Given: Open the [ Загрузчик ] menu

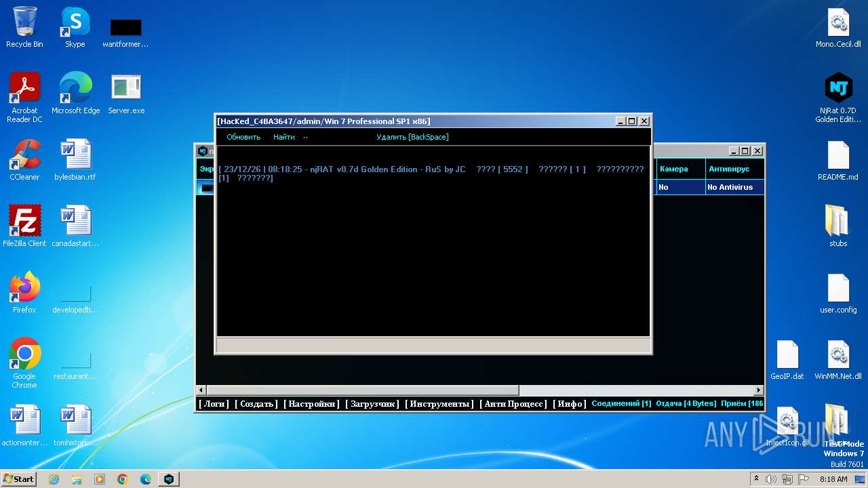Looking at the screenshot, I should point(372,404).
